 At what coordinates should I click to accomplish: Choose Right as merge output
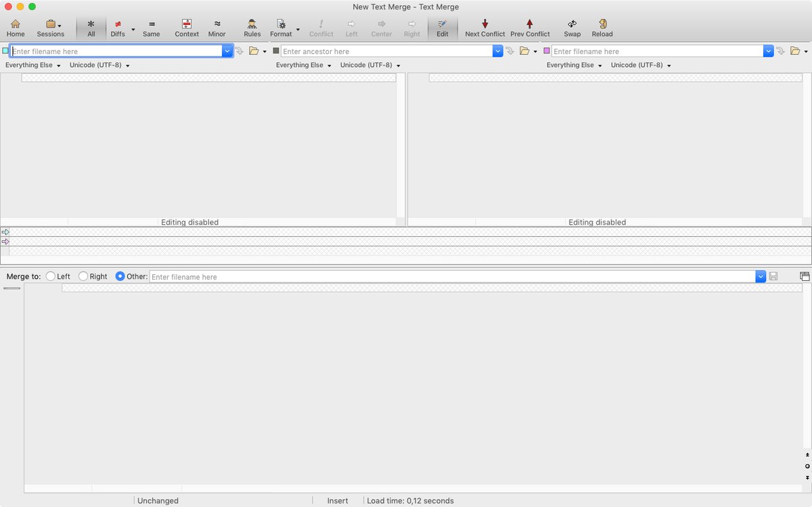coord(83,276)
